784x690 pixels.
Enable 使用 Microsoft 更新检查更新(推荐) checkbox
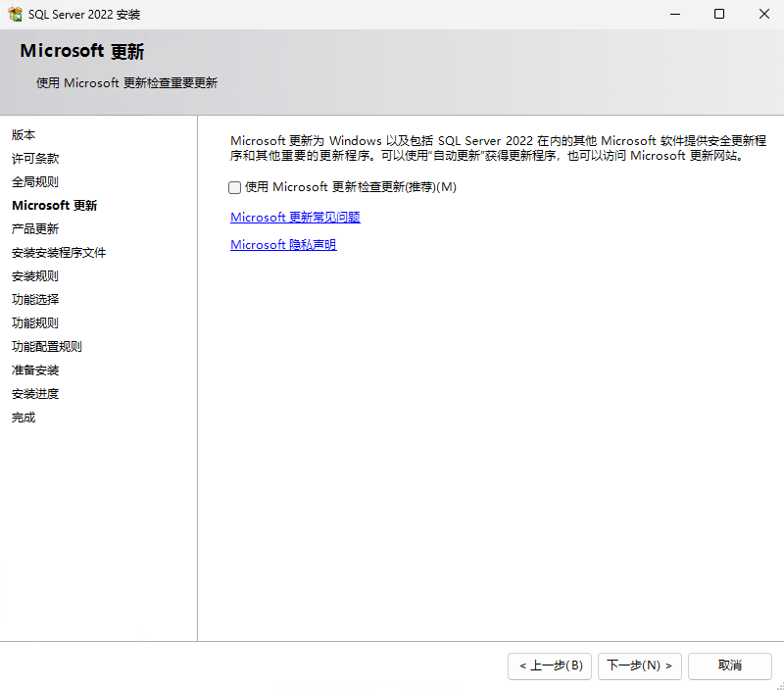(x=234, y=187)
